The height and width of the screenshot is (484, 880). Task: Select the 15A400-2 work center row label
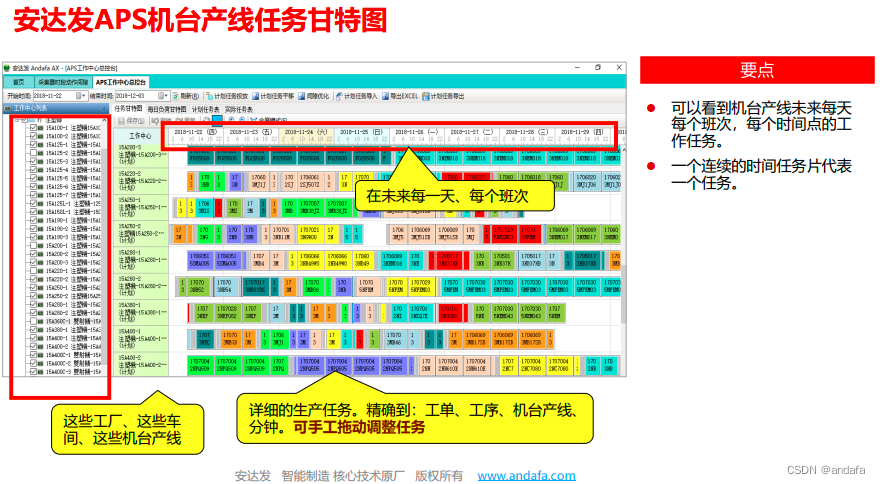(141, 364)
